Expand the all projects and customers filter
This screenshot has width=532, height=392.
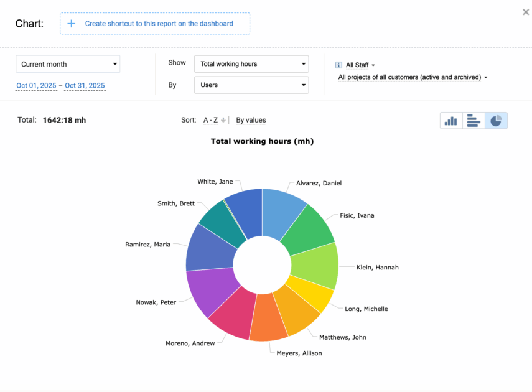point(412,77)
